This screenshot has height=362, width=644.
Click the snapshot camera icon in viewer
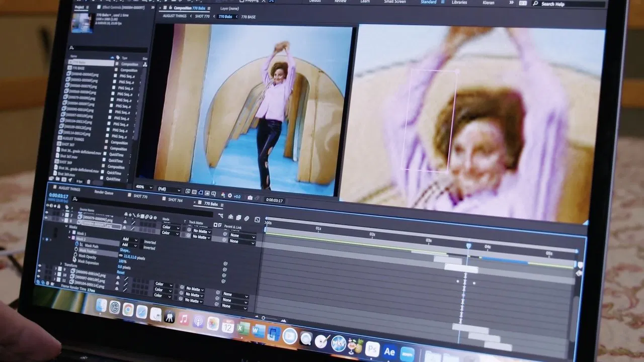click(x=250, y=198)
